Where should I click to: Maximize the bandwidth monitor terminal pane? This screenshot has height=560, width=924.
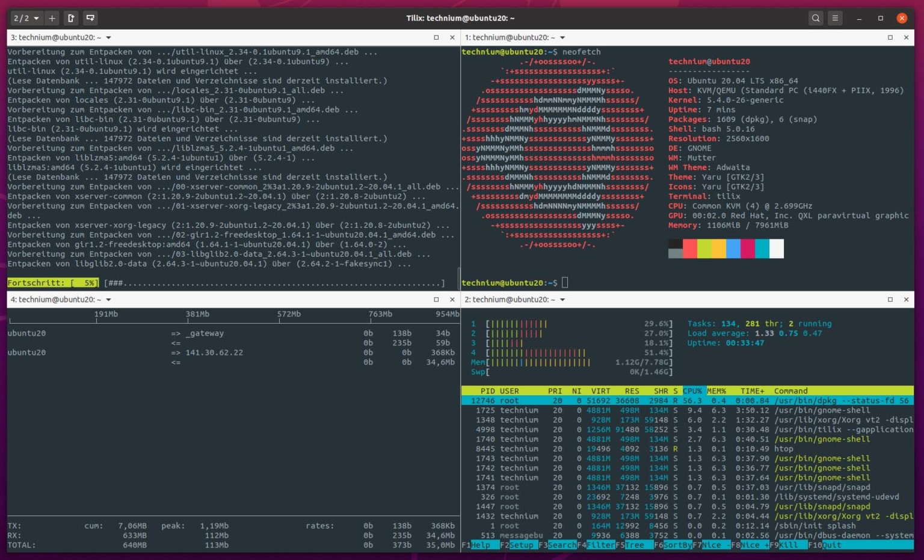[x=436, y=299]
